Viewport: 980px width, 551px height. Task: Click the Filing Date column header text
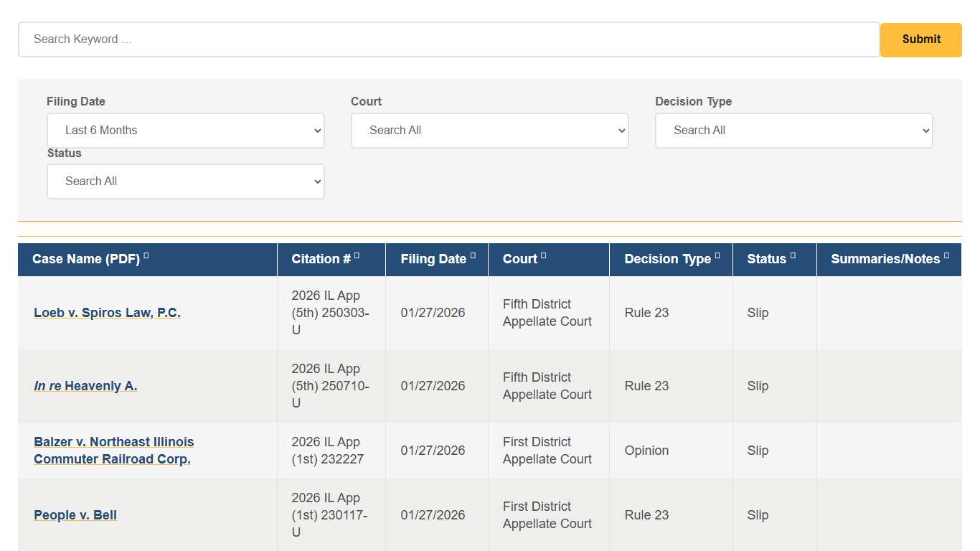point(433,259)
